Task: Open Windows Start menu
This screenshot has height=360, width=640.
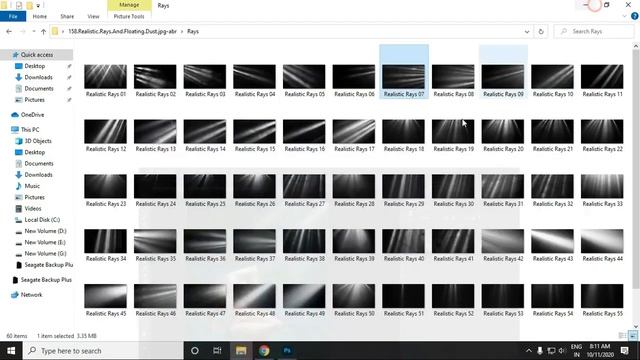Action: pyautogui.click(x=11, y=351)
